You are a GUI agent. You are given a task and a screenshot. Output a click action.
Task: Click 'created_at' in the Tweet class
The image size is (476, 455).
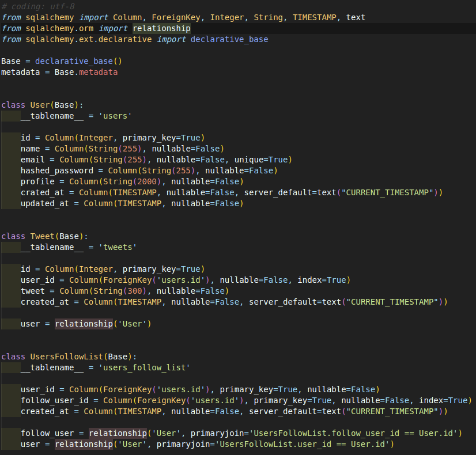[44, 302]
